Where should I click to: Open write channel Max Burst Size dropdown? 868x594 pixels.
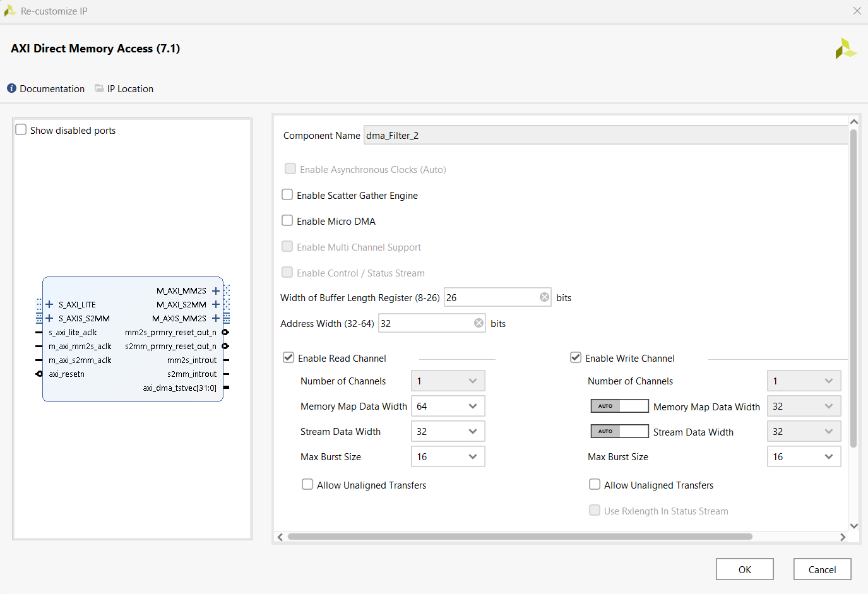point(804,456)
